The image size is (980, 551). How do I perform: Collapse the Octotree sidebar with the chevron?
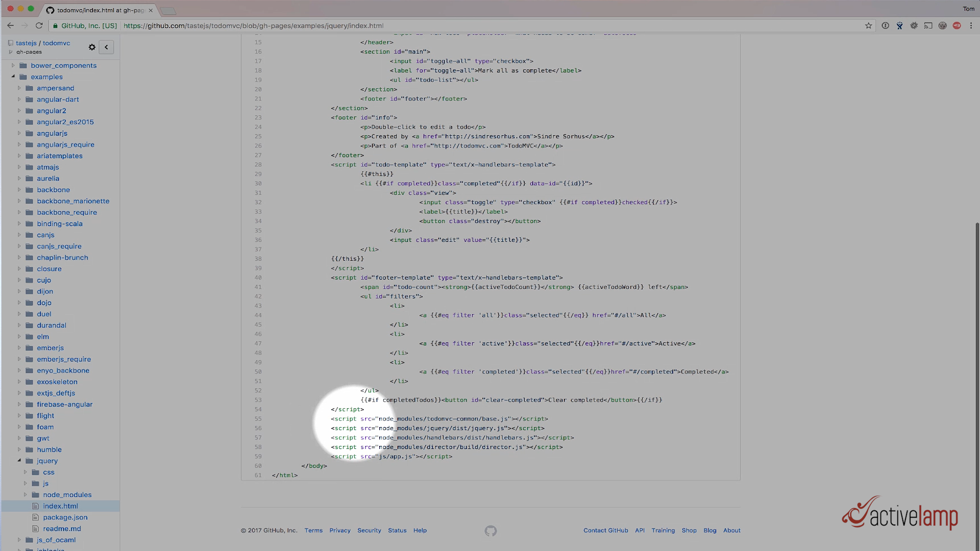106,47
